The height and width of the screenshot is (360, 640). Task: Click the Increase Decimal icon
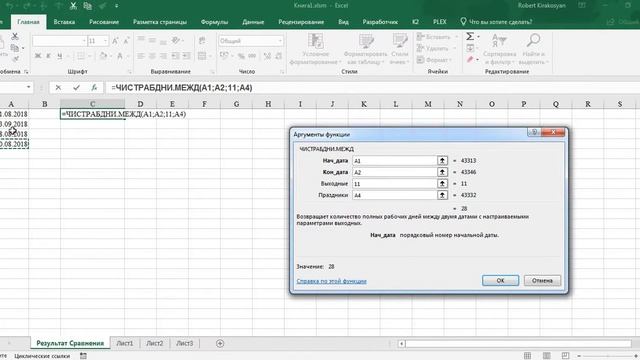point(267,56)
